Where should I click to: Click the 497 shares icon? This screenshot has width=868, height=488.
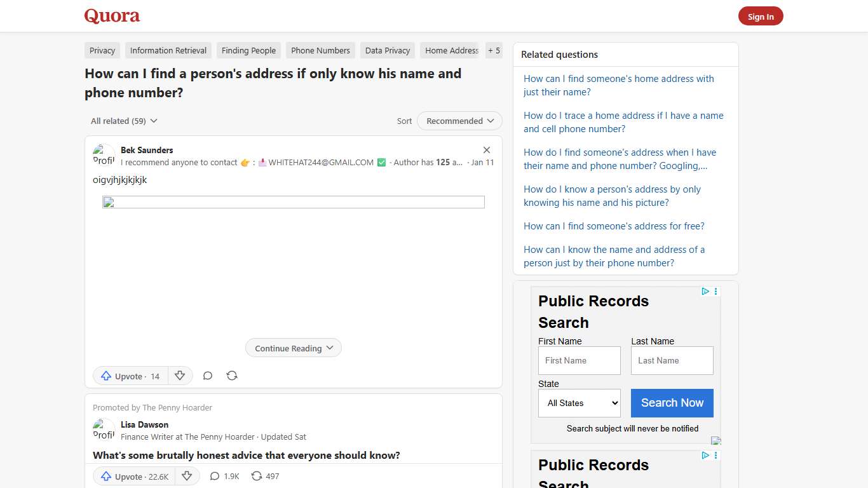(x=264, y=476)
